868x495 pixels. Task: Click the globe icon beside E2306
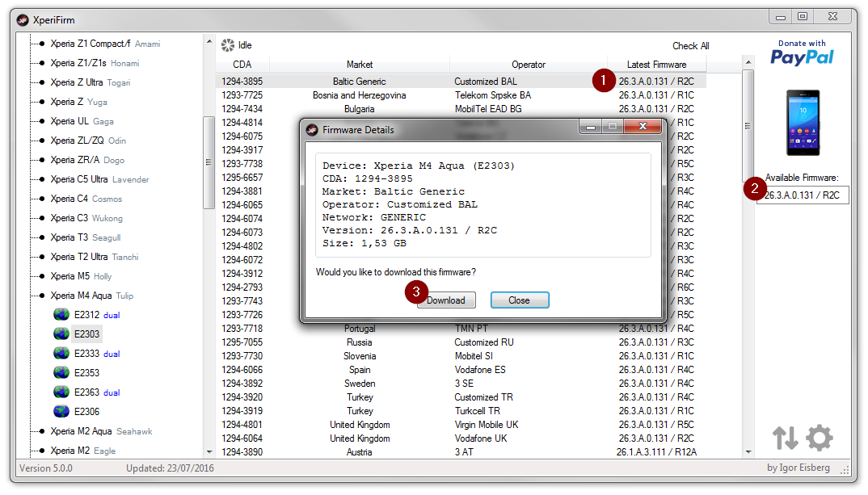pos(61,412)
